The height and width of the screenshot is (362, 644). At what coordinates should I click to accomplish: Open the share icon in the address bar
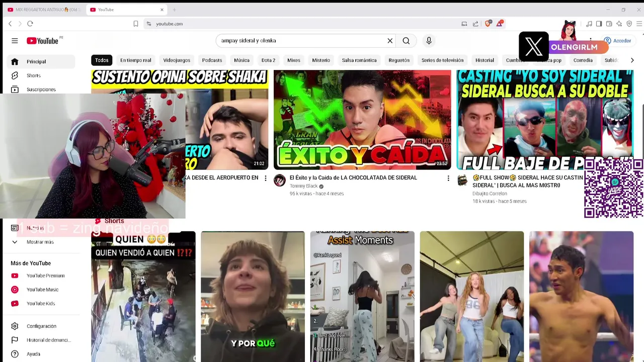coord(475,24)
